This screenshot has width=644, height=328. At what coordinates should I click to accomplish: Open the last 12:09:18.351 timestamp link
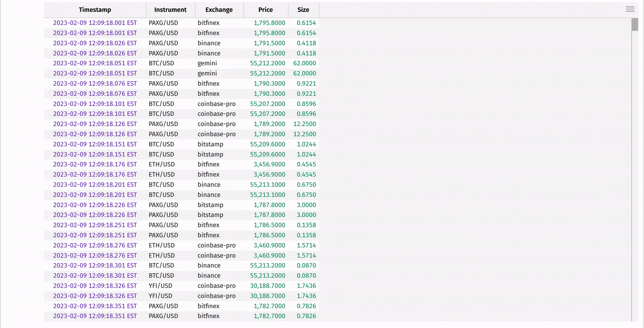(x=95, y=316)
